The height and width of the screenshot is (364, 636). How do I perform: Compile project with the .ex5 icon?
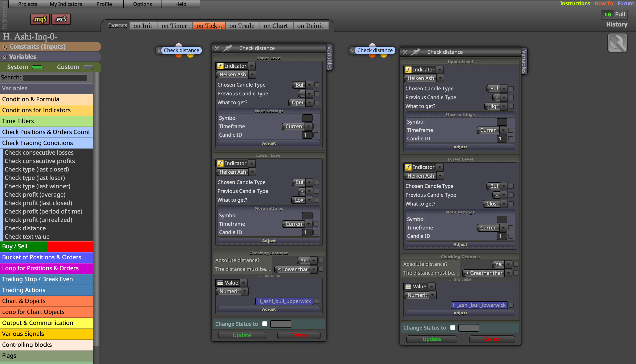click(61, 19)
